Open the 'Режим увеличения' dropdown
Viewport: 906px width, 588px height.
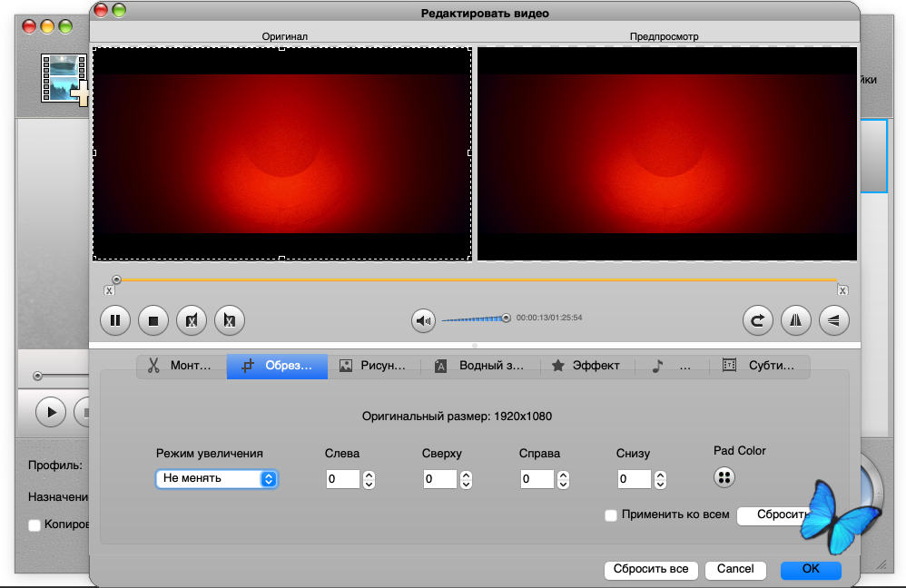[216, 478]
